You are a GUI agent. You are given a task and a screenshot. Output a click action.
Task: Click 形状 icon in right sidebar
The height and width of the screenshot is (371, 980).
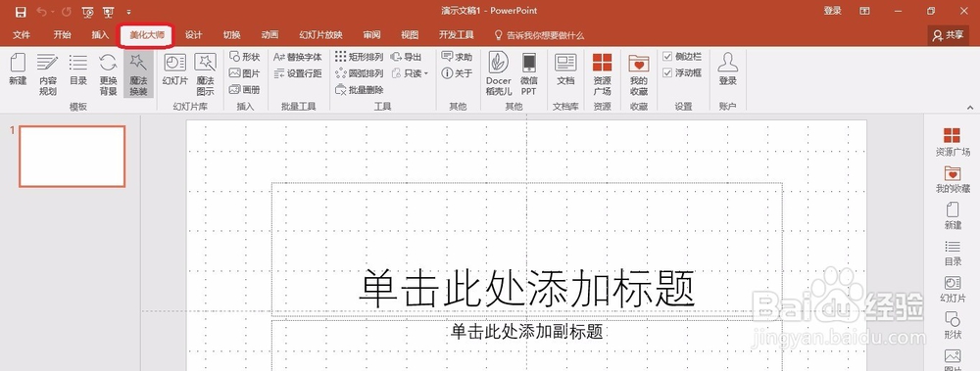(953, 326)
